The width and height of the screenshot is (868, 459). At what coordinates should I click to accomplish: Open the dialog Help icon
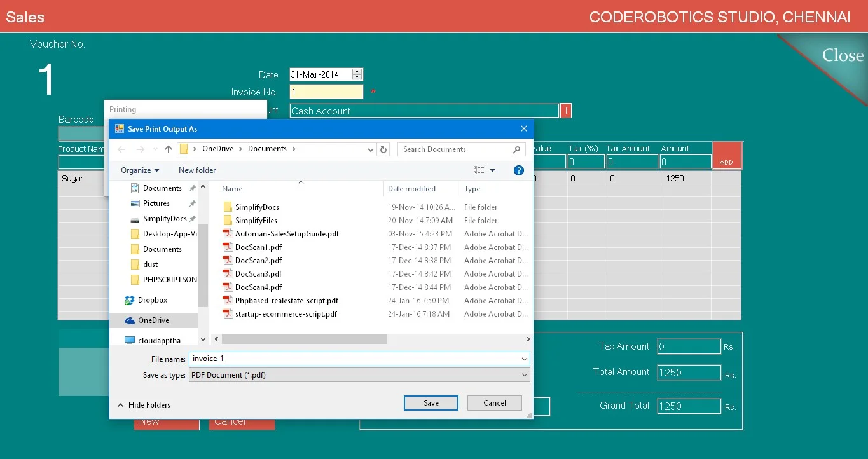coord(519,170)
